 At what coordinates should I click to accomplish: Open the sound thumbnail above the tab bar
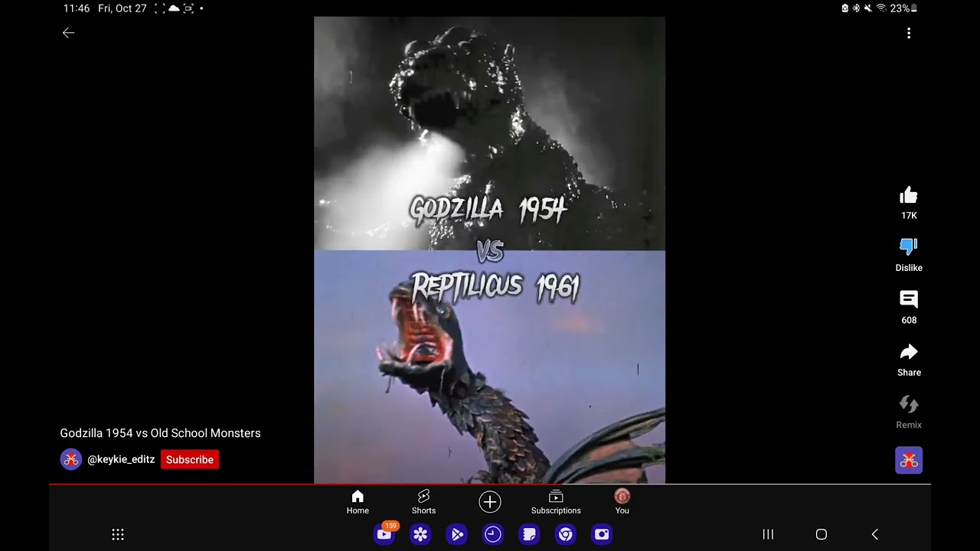(x=909, y=460)
